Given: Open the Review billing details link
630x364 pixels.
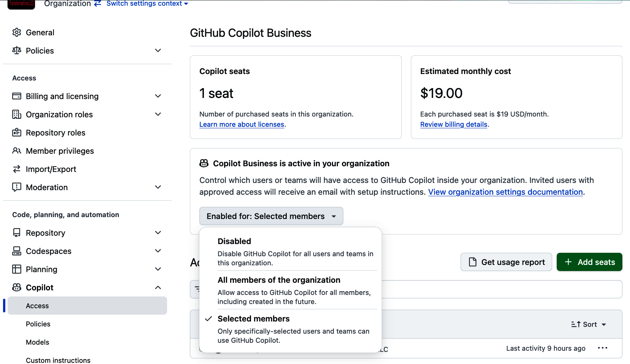Looking at the screenshot, I should point(453,124).
